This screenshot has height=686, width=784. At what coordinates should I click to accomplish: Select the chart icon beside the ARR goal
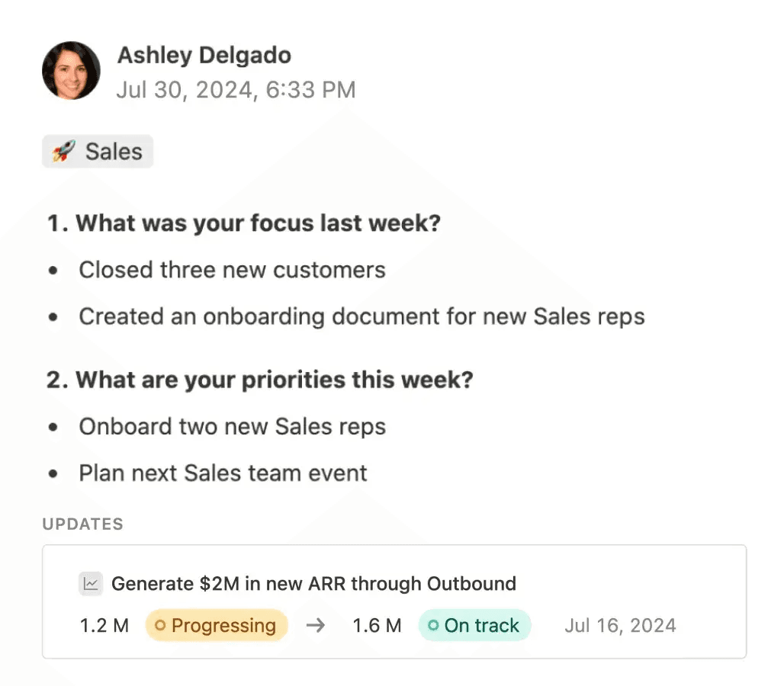[91, 583]
